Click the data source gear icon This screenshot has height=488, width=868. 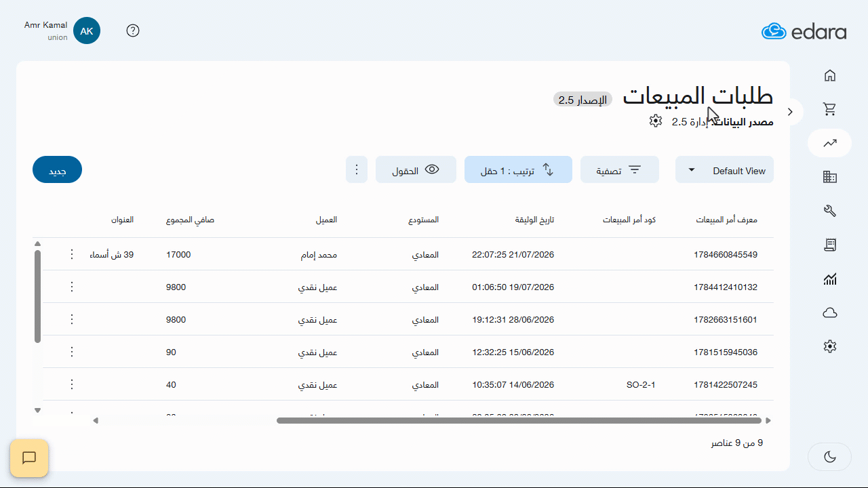(656, 121)
